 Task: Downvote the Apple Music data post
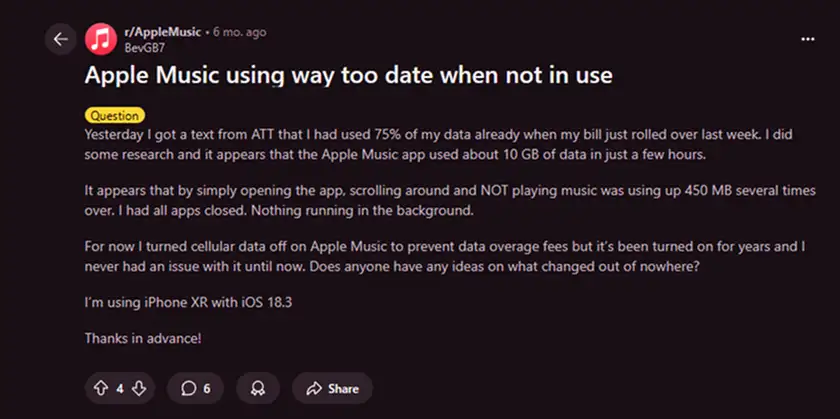pyautogui.click(x=140, y=387)
